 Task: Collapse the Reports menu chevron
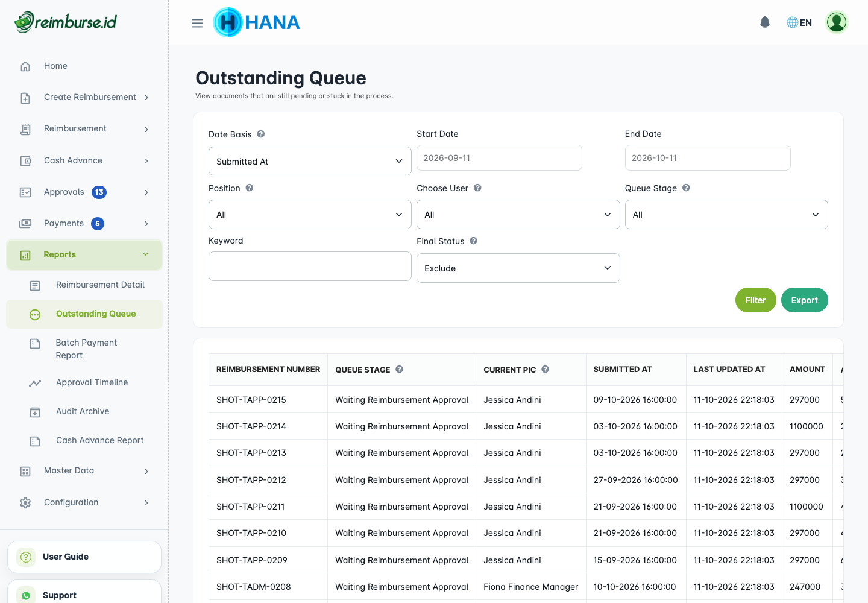coord(145,254)
